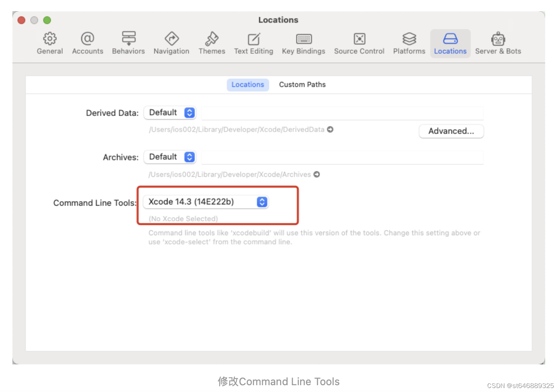Viewport: 560px width, 392px height.
Task: Click the '(No Xcode Selected)' text
Action: click(x=183, y=219)
